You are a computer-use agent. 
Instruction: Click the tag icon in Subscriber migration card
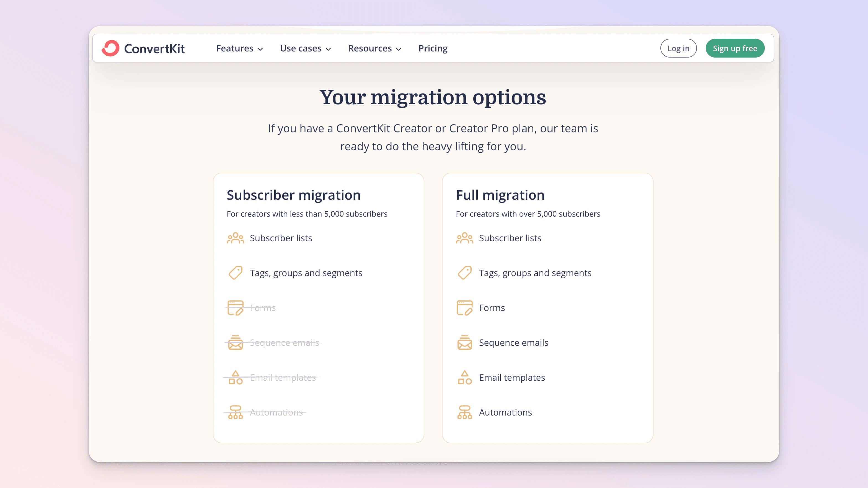tap(235, 273)
